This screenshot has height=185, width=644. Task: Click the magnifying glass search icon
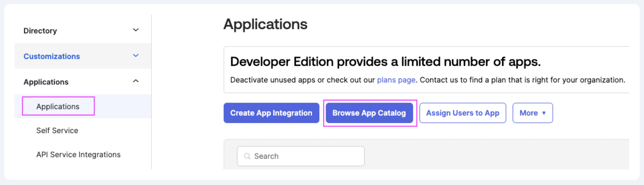point(247,156)
